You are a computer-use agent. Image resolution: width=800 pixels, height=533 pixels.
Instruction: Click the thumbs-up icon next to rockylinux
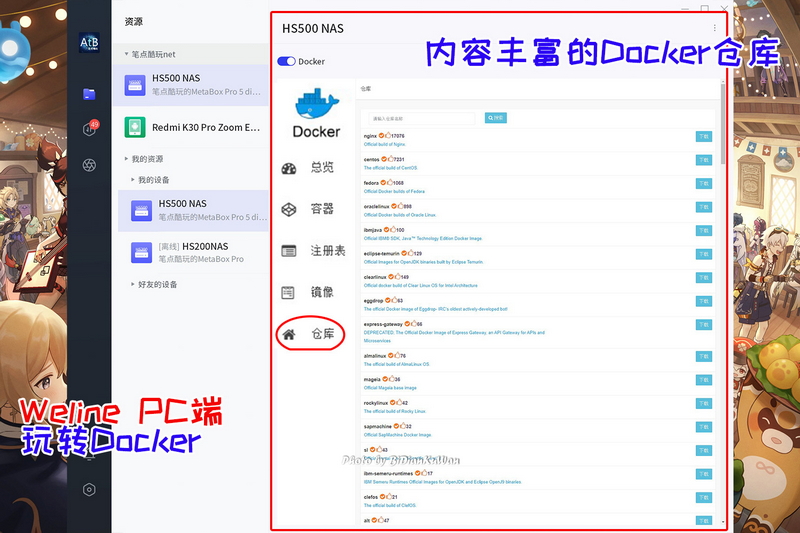(399, 402)
